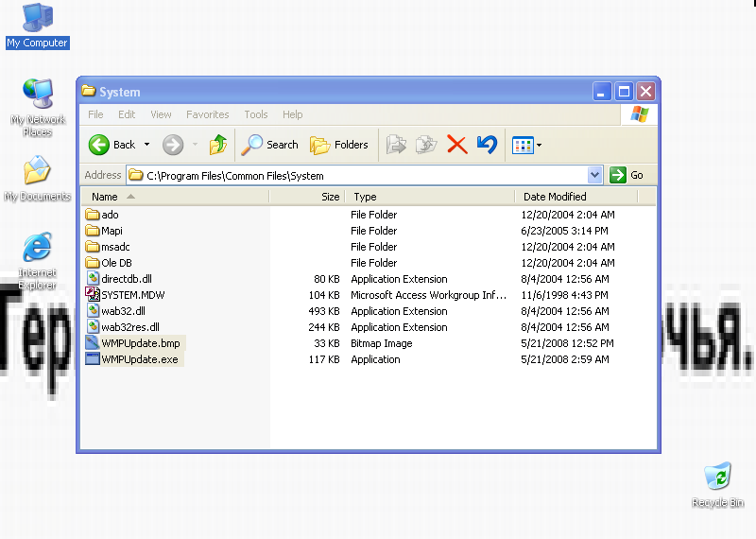Viewport: 756px width, 539px height.
Task: Select the WMPUpdate.exe application icon
Action: [92, 358]
